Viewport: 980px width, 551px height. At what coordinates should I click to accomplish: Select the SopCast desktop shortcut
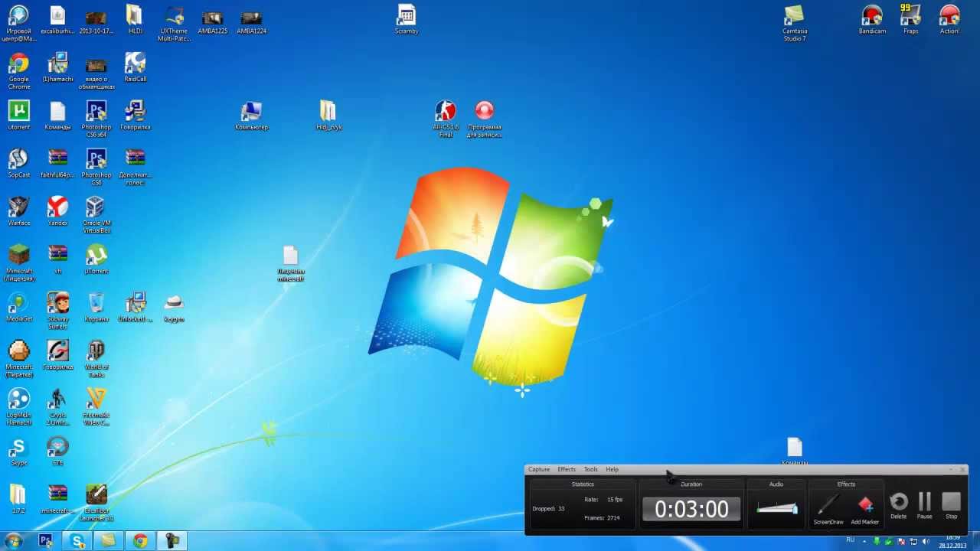(x=18, y=163)
